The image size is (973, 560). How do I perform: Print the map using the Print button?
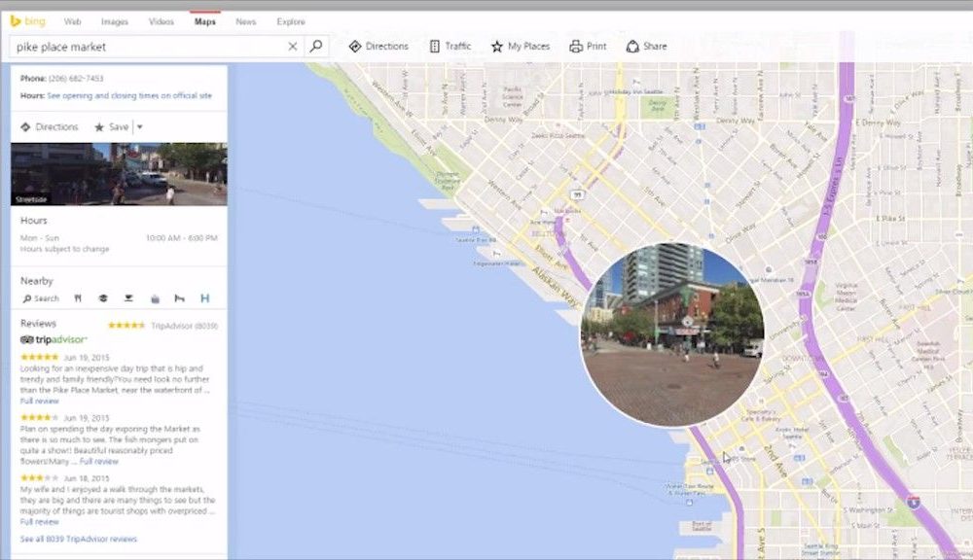(x=588, y=47)
